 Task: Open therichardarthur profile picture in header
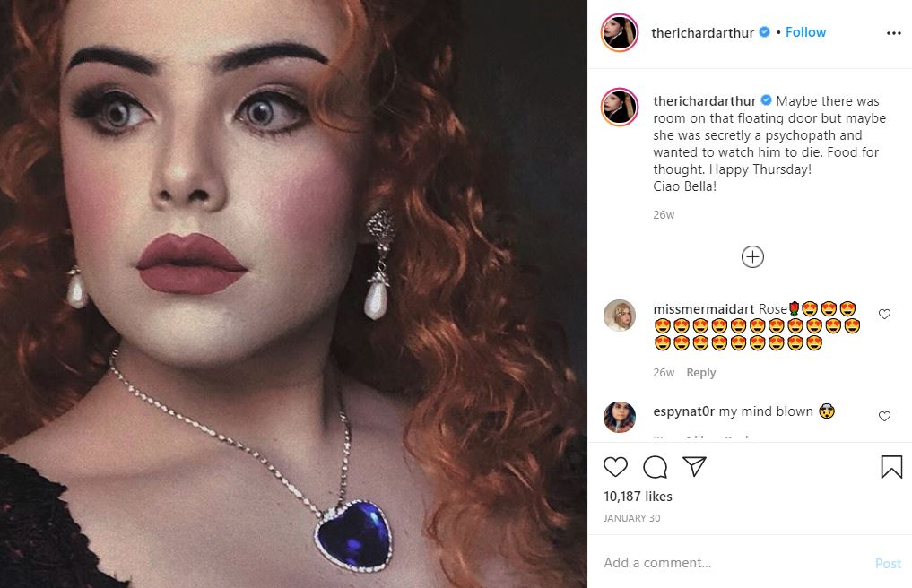[620, 33]
